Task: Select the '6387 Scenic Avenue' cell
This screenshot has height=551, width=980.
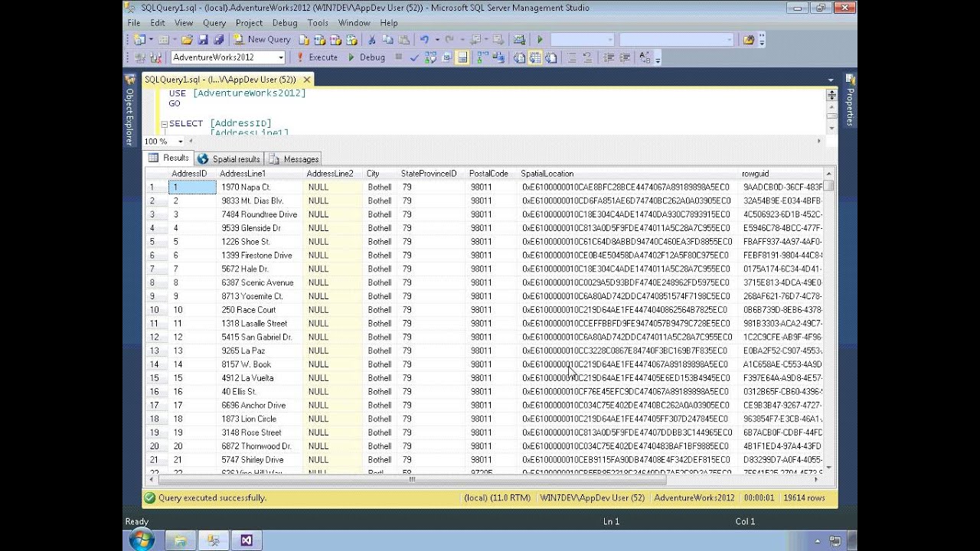Action: [260, 282]
